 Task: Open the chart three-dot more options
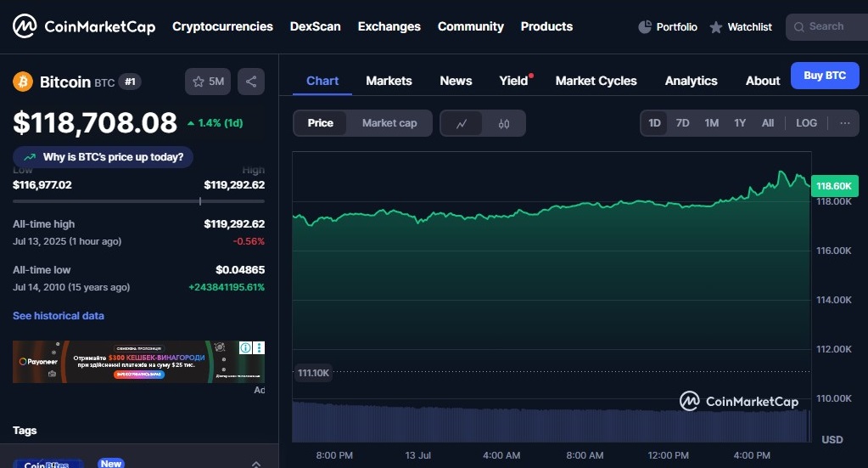point(845,123)
